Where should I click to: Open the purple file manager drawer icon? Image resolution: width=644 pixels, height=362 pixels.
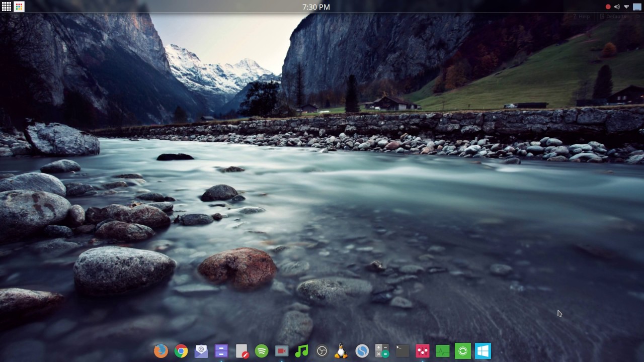tap(221, 351)
